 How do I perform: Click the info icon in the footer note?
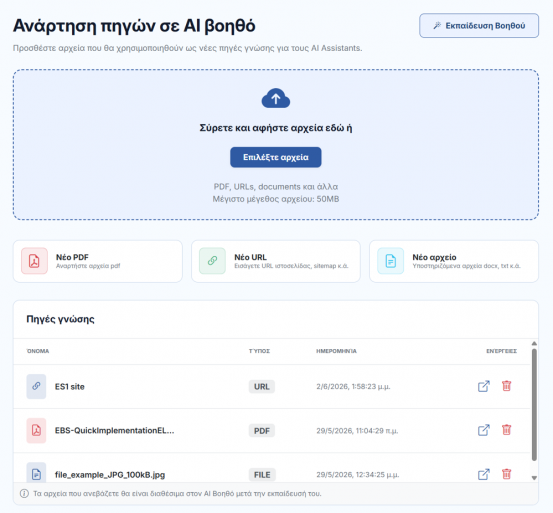(24, 493)
